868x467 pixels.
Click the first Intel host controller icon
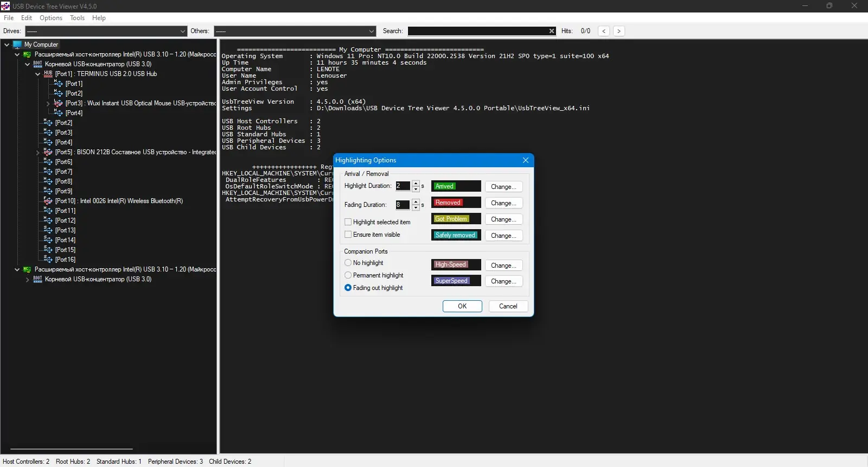[x=27, y=54]
